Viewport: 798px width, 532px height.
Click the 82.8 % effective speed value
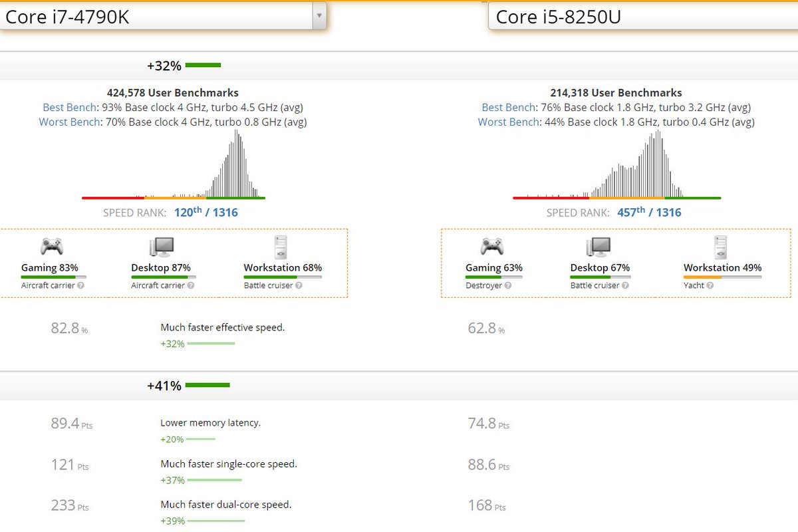point(69,328)
